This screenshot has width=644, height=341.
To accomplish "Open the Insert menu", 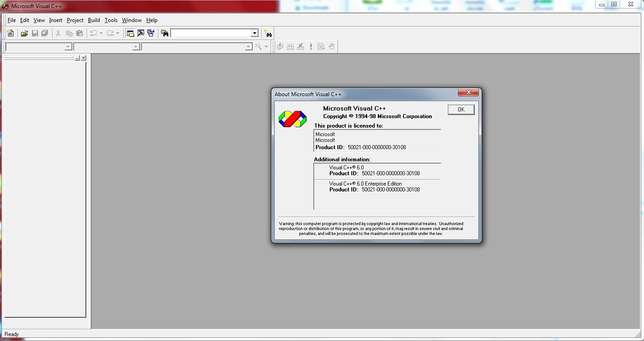I will pyautogui.click(x=56, y=20).
